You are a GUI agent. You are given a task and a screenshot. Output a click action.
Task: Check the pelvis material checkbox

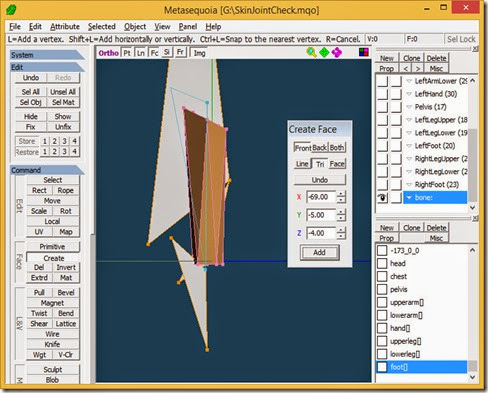382,289
